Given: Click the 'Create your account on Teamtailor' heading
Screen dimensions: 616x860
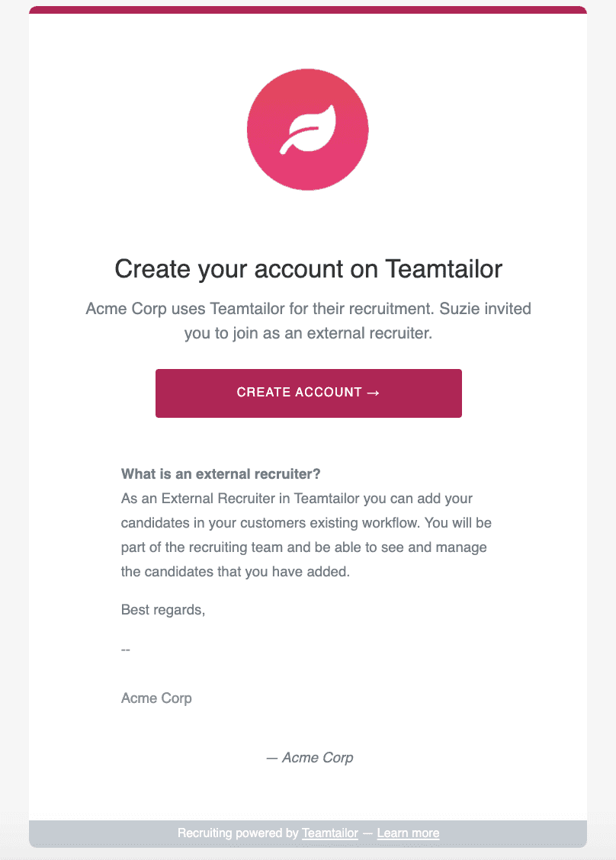Looking at the screenshot, I should 308,268.
